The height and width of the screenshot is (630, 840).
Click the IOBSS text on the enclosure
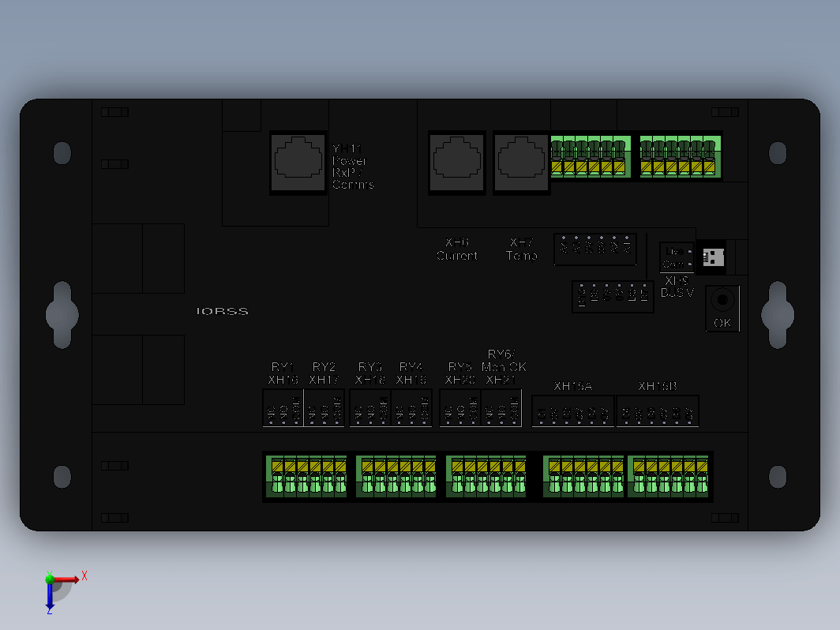223,311
